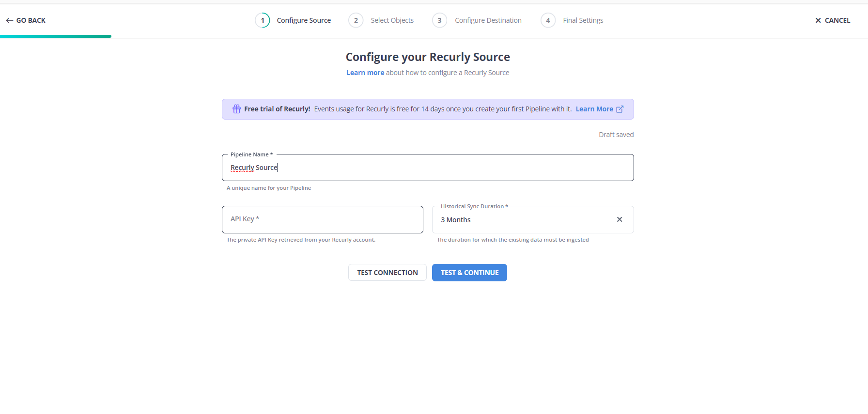
Task: Click the TEST & CONTINUE button
Action: [x=469, y=273]
